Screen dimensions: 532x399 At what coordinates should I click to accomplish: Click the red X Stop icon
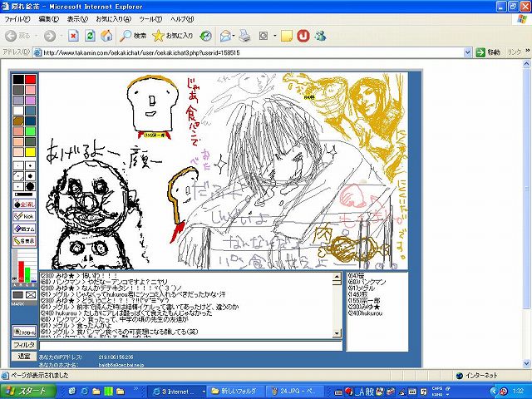[73, 36]
